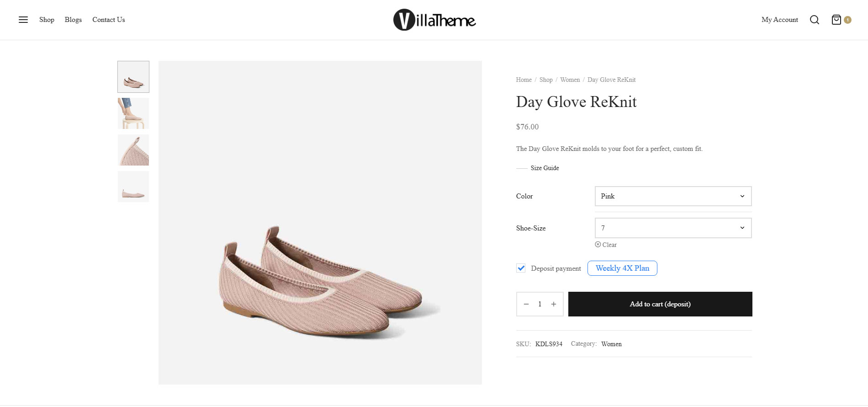868x407 pixels.
Task: Open the shopping cart icon
Action: pyautogui.click(x=836, y=20)
